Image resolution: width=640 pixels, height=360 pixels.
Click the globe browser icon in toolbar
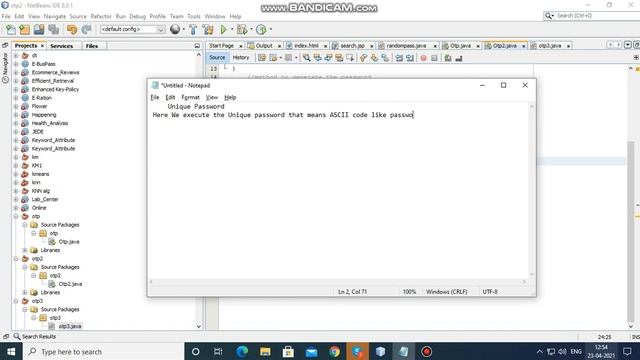coord(175,29)
